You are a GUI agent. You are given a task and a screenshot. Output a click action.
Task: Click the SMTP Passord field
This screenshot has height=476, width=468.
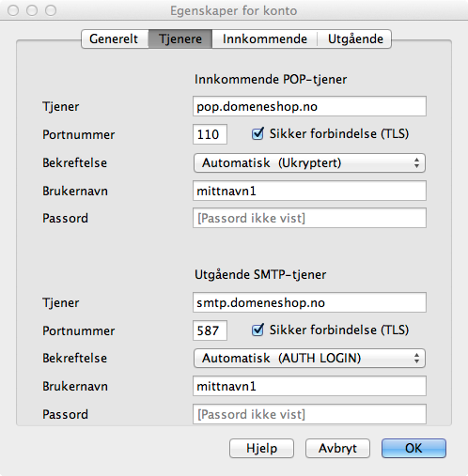309,414
